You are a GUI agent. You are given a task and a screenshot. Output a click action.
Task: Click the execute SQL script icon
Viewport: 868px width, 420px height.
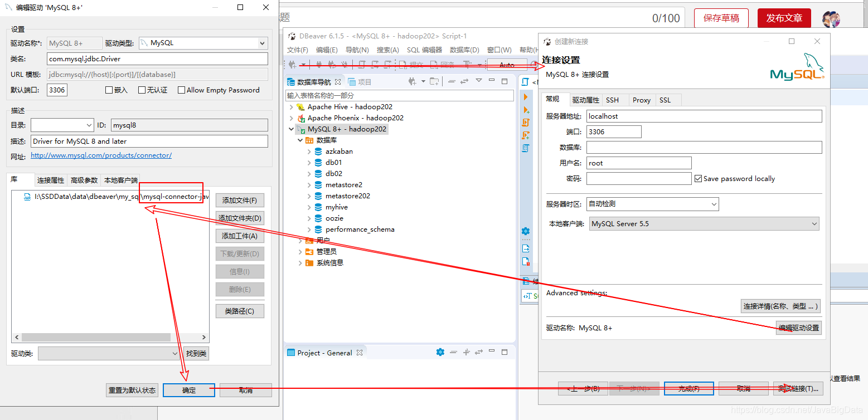tap(526, 123)
